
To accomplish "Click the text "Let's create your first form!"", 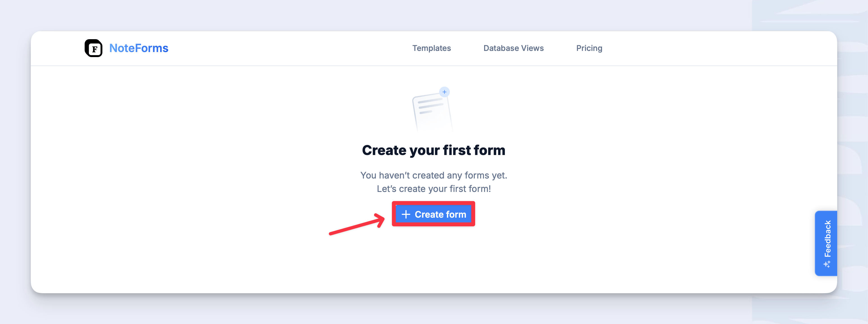I will click(x=434, y=189).
